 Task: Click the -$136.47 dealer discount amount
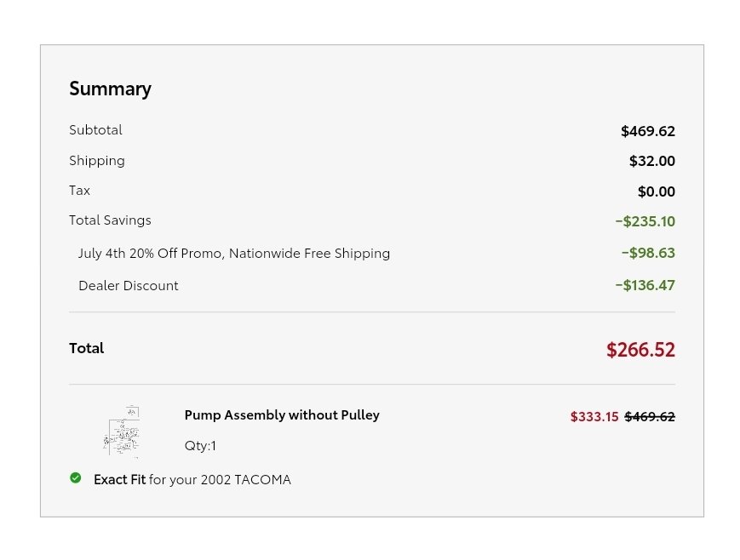(x=645, y=285)
